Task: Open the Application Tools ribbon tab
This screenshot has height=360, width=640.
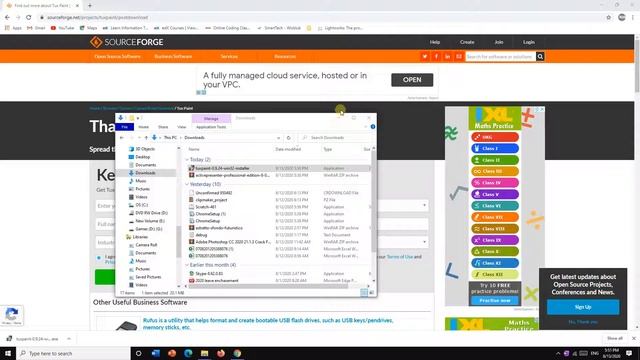Action: point(211,127)
